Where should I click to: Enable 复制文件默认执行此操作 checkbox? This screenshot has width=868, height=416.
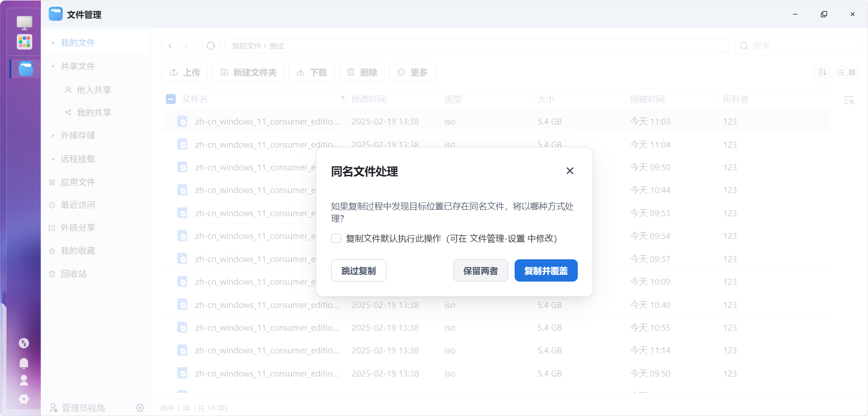(x=336, y=238)
